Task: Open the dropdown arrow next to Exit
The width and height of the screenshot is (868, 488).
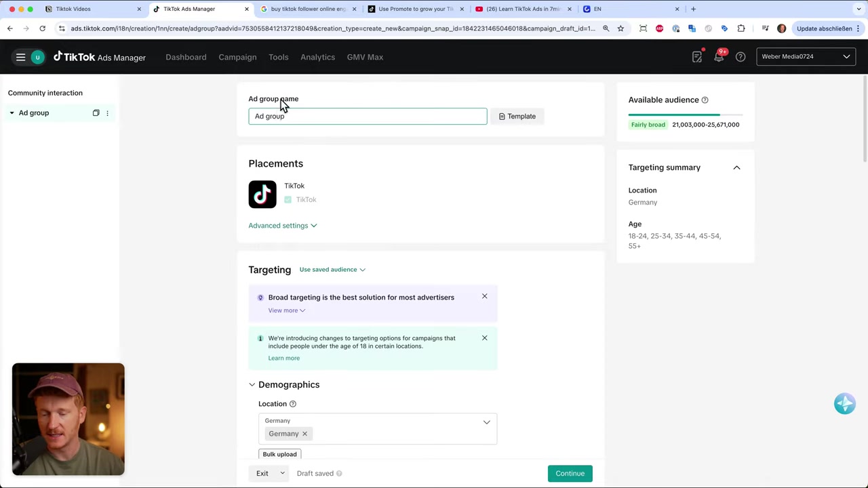Action: point(282,474)
